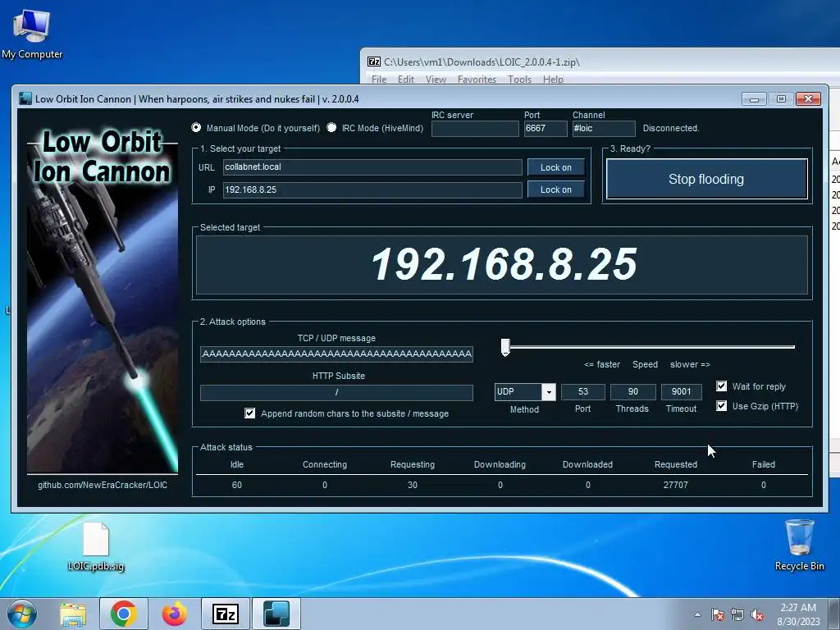This screenshot has height=630, width=840.
Task: Open the Action Center flag icon
Action: pos(718,615)
